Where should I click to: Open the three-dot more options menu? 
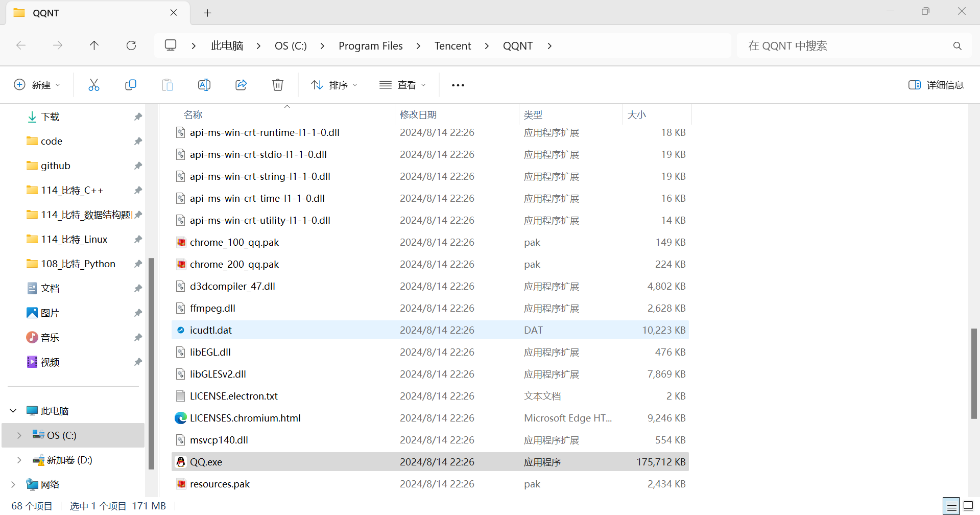tap(458, 85)
